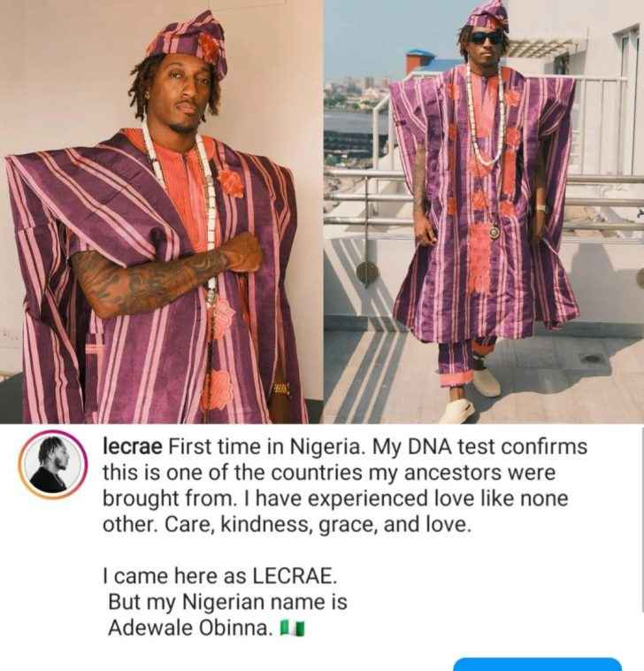Tap the blue button at bottom right
Screen dimensions: 644x671
(537, 664)
